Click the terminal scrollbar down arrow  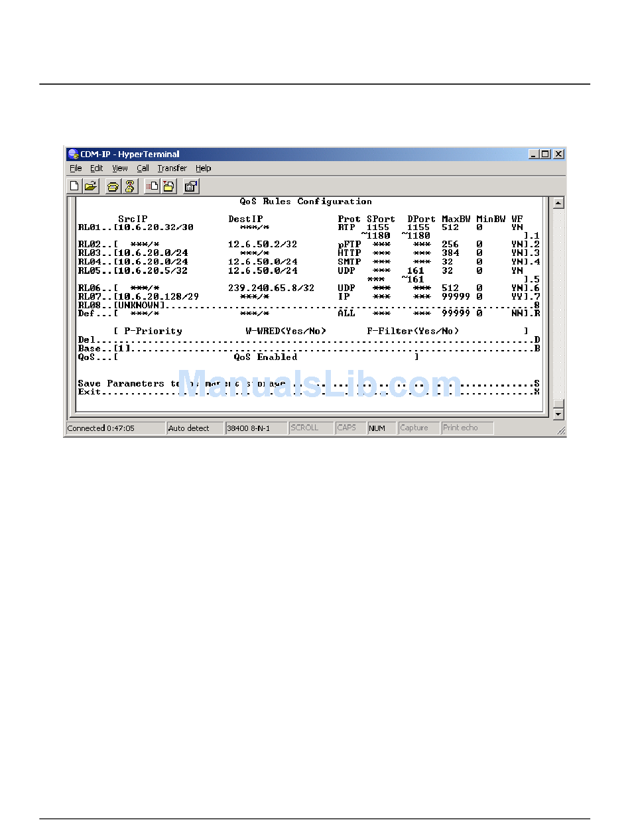pyautogui.click(x=558, y=414)
